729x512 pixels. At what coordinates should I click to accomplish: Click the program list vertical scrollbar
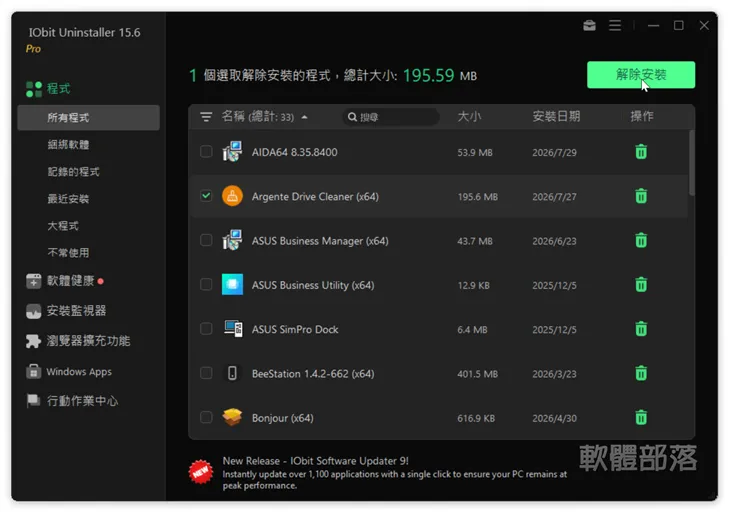click(691, 163)
